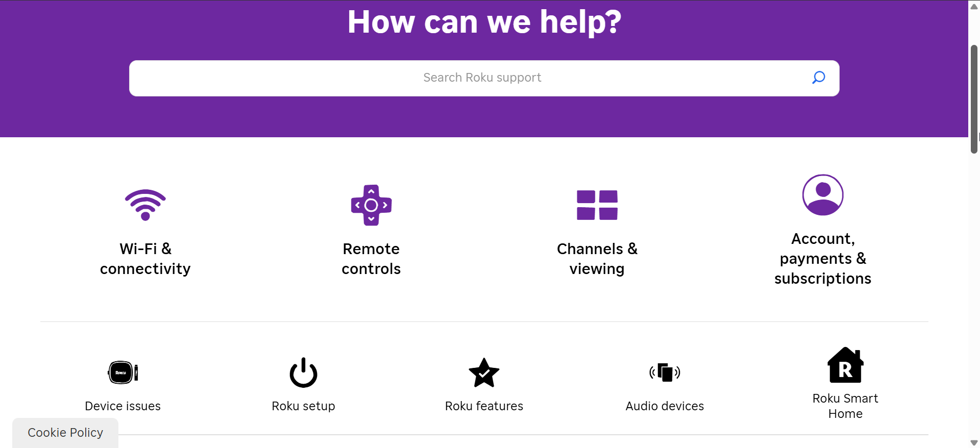Open the Channels grid icon

tap(597, 205)
